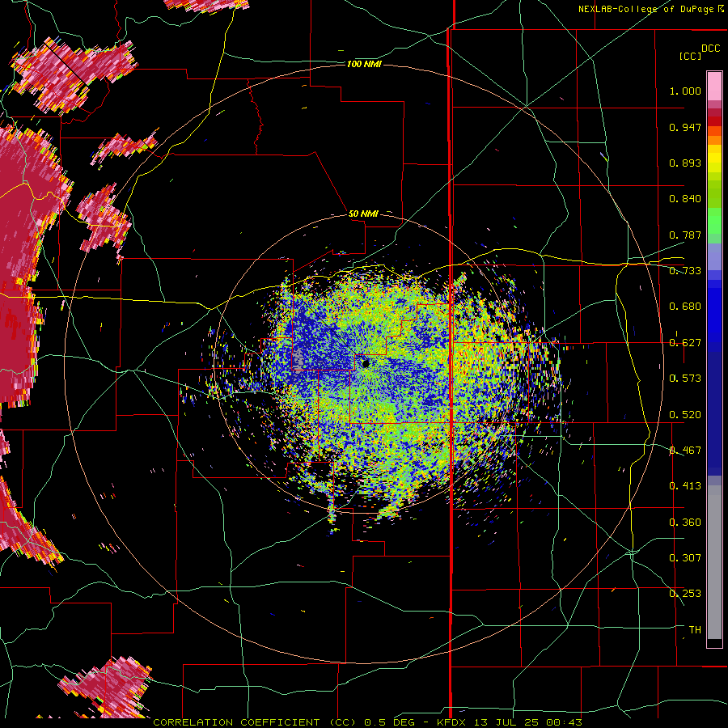The height and width of the screenshot is (728, 728).
Task: Pick the lavender color bar segment near 0.733
Action: (x=714, y=256)
